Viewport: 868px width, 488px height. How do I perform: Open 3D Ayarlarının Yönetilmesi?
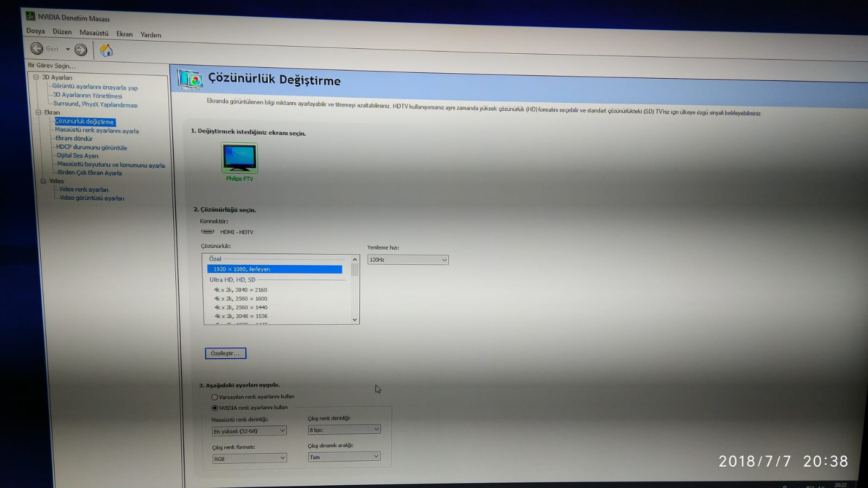87,96
